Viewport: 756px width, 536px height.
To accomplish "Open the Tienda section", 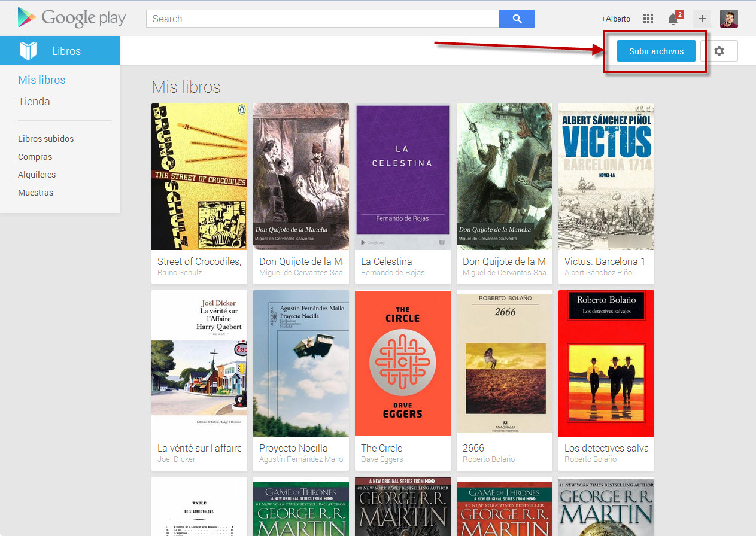I will click(x=34, y=101).
